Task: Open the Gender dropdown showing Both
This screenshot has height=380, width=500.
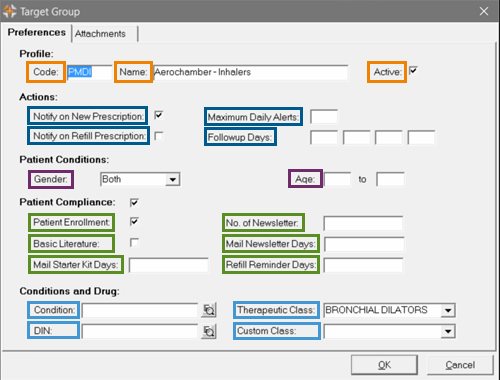Action: click(x=140, y=179)
